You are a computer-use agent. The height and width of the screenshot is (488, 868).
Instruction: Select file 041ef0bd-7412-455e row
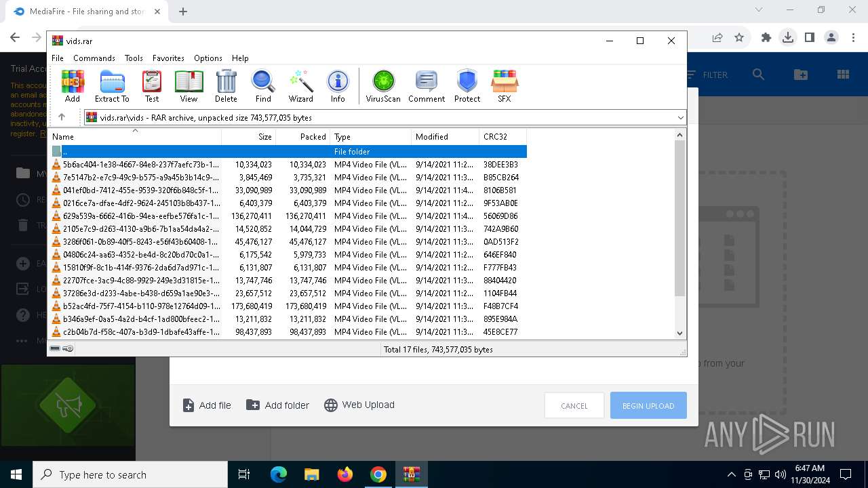[x=288, y=190]
